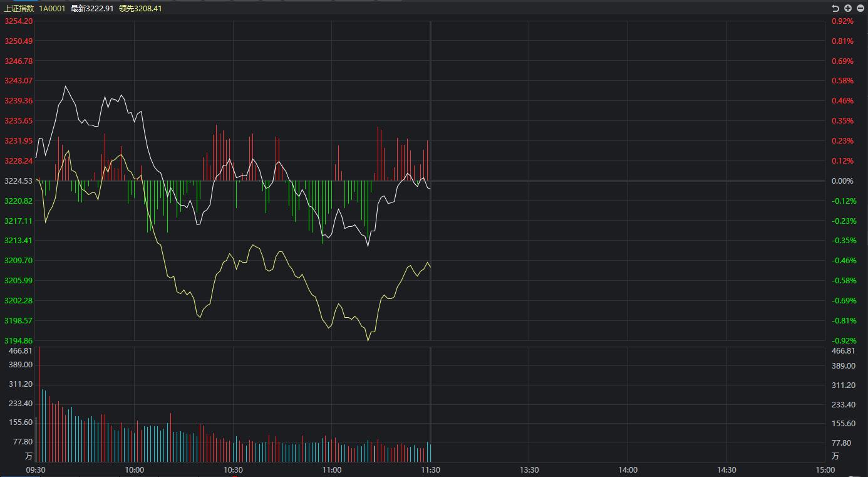The image size is (868, 477).
Task: Click the 3239.36 price label
Action: 18,101
